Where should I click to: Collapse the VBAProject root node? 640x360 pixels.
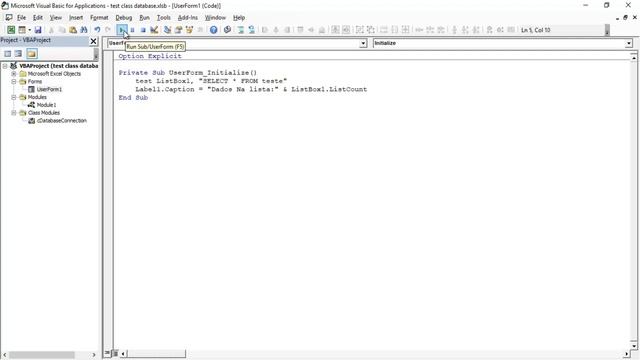pyautogui.click(x=5, y=66)
